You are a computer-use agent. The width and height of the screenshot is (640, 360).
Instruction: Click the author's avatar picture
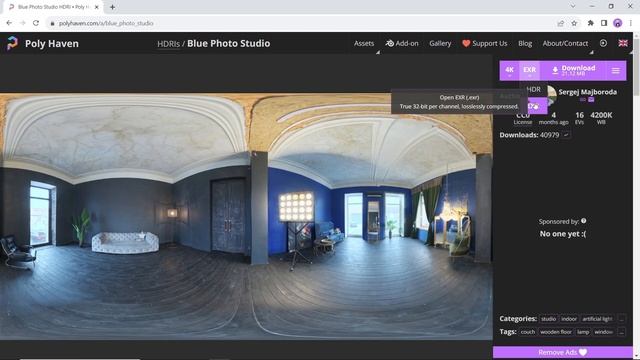pyautogui.click(x=551, y=95)
